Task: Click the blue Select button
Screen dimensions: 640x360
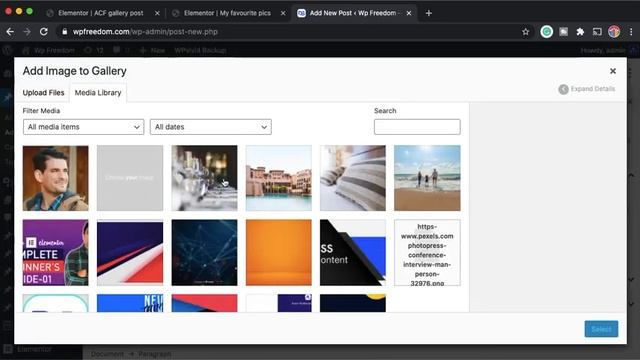Action: tap(601, 329)
